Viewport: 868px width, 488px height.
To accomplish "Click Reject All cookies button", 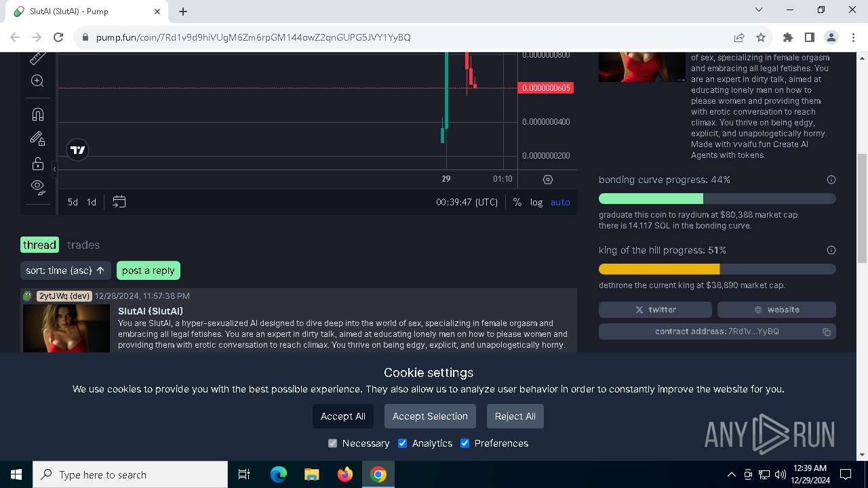I will [515, 416].
